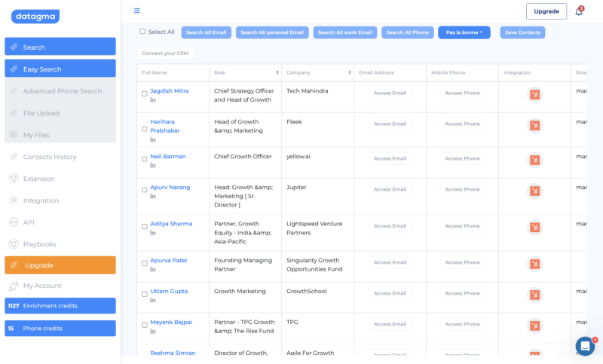This screenshot has width=603, height=364.
Task: Open LinkedIn icon for Neil Barman
Action: tap(153, 166)
